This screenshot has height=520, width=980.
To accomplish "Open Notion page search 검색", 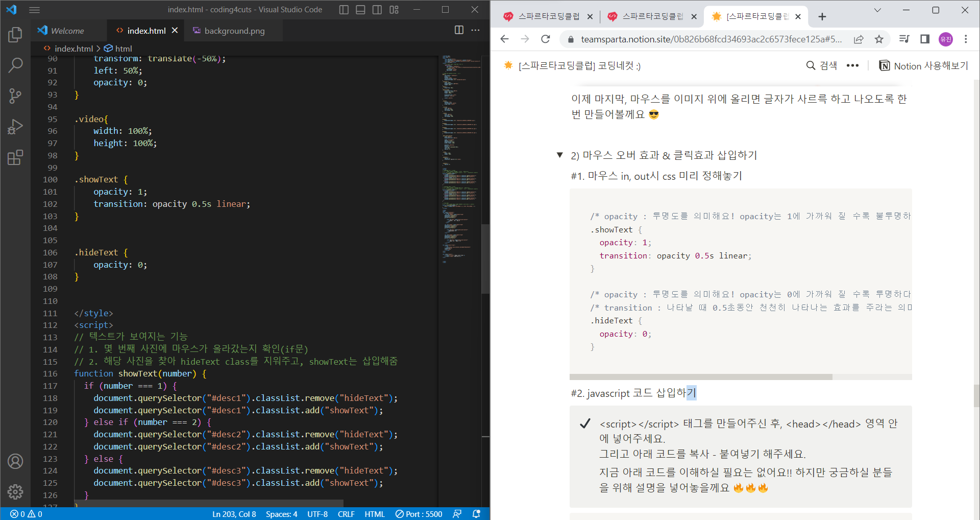I will tap(821, 65).
